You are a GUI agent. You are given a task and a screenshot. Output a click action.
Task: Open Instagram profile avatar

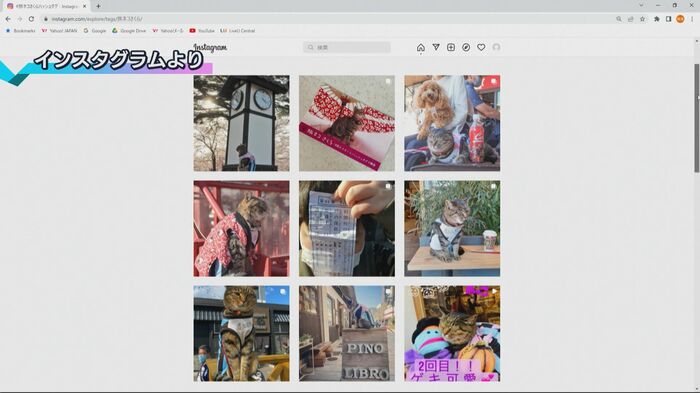click(x=496, y=47)
